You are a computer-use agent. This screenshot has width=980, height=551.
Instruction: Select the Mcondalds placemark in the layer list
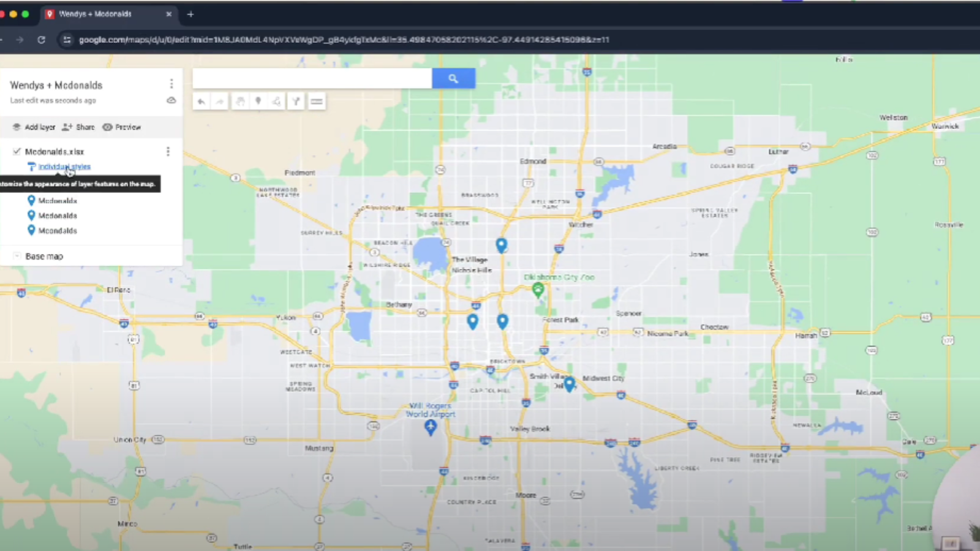pos(58,231)
